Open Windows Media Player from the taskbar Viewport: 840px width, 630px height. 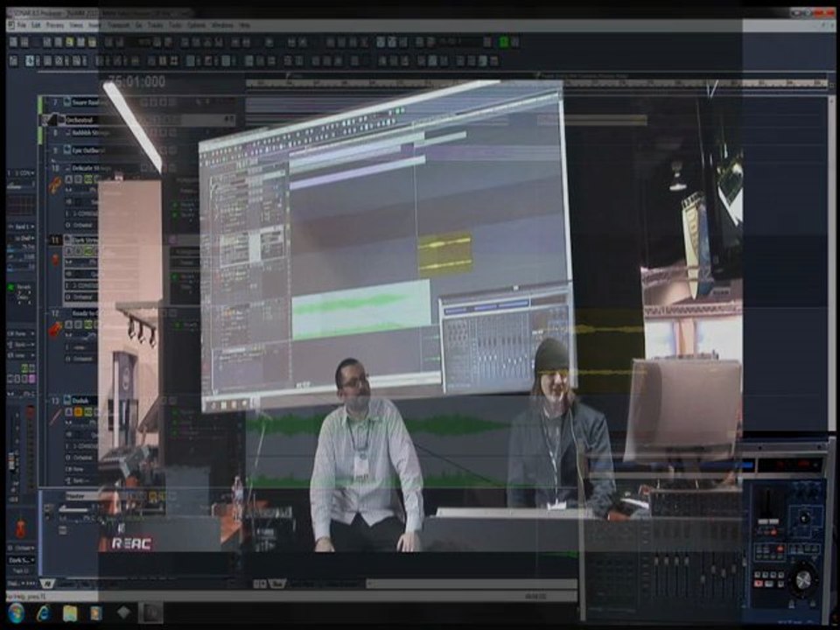tap(96, 612)
